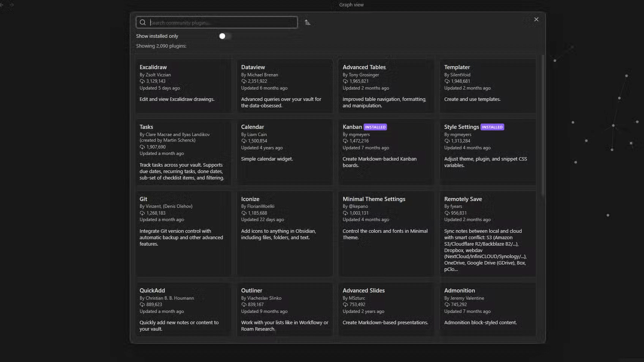Viewport: 644px width, 362px height.
Task: Click the sort order icon beside search
Action: point(307,22)
